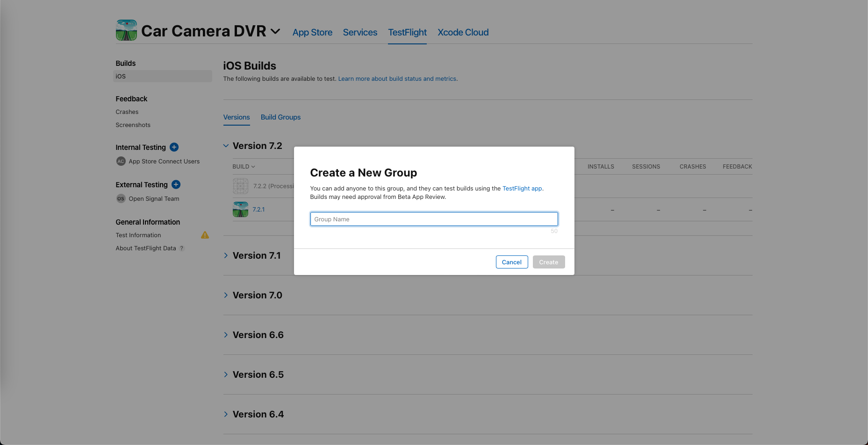
Task: Click the Internal Testing heading
Action: click(x=141, y=148)
